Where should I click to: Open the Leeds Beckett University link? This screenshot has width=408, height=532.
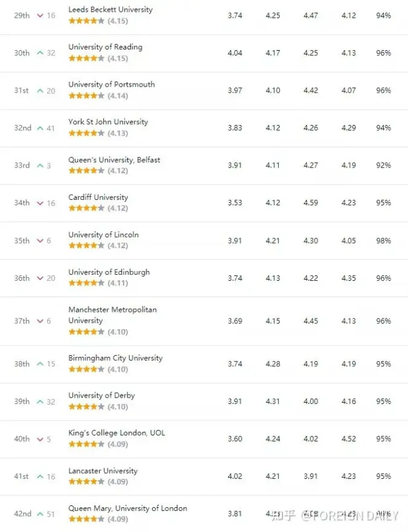point(110,10)
